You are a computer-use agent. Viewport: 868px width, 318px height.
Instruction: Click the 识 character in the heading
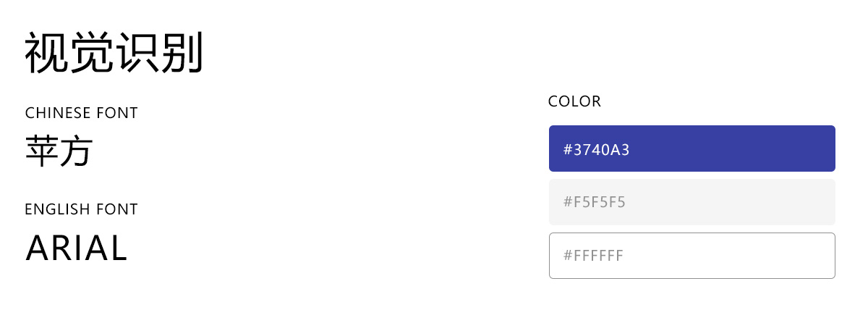pyautogui.click(x=136, y=54)
